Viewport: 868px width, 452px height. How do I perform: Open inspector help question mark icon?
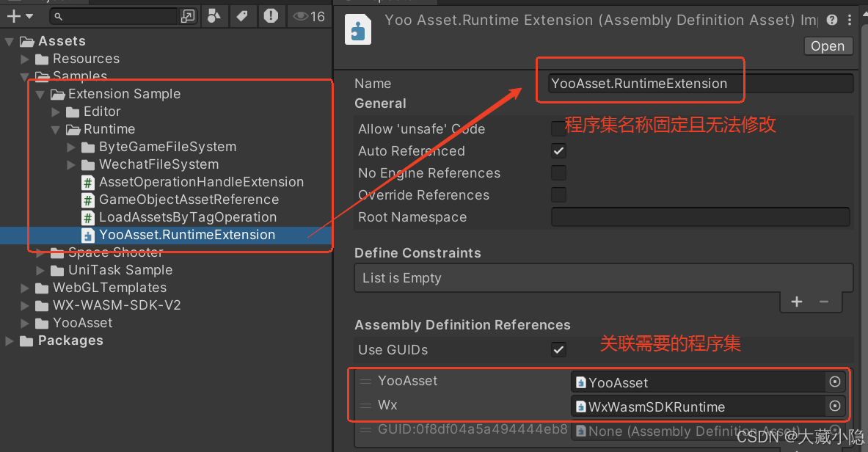coord(832,21)
